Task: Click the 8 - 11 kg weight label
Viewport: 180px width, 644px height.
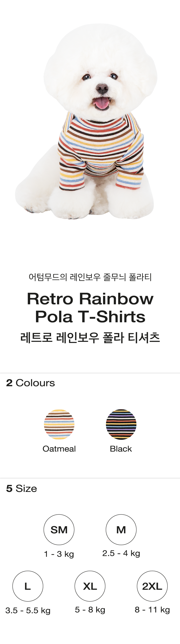Action: click(x=152, y=610)
